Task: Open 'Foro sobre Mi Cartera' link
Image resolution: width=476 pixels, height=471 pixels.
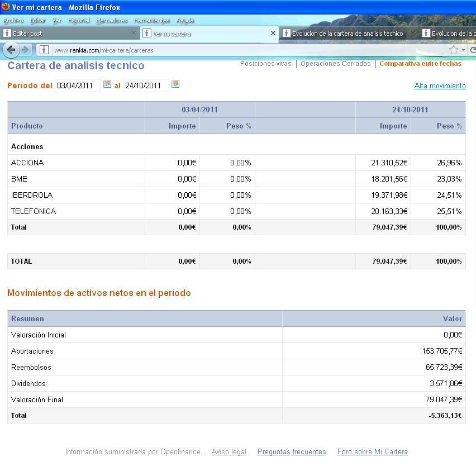Action: point(373,451)
